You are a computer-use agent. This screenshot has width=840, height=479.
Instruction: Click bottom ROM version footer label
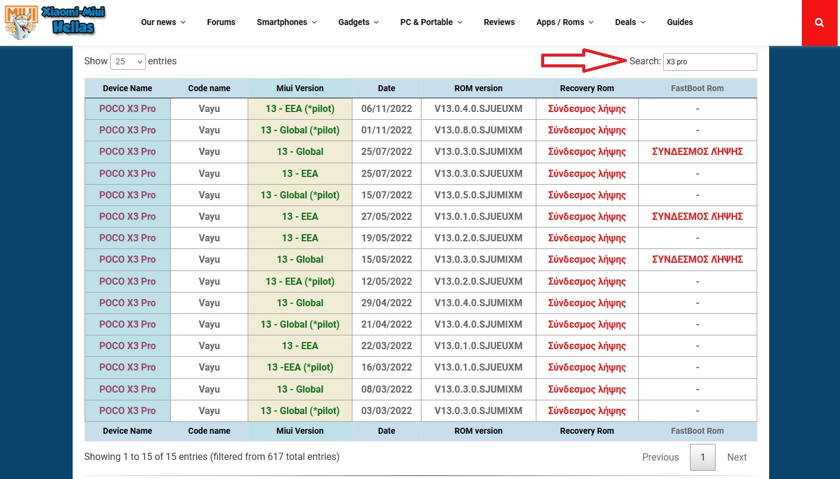[478, 431]
